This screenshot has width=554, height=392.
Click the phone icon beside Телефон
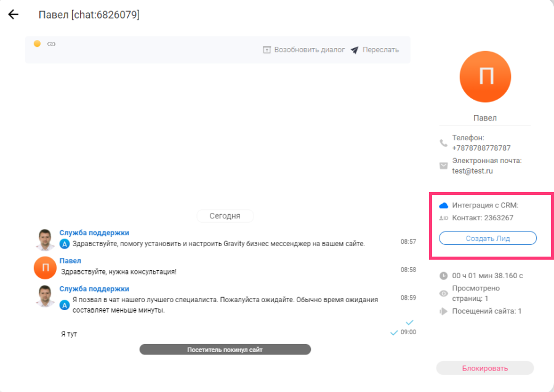[443, 143]
